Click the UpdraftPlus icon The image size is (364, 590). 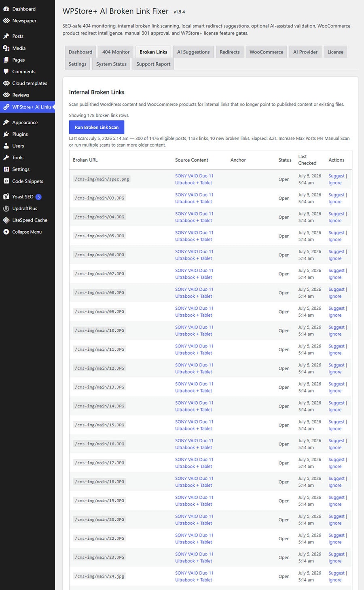(x=6, y=209)
